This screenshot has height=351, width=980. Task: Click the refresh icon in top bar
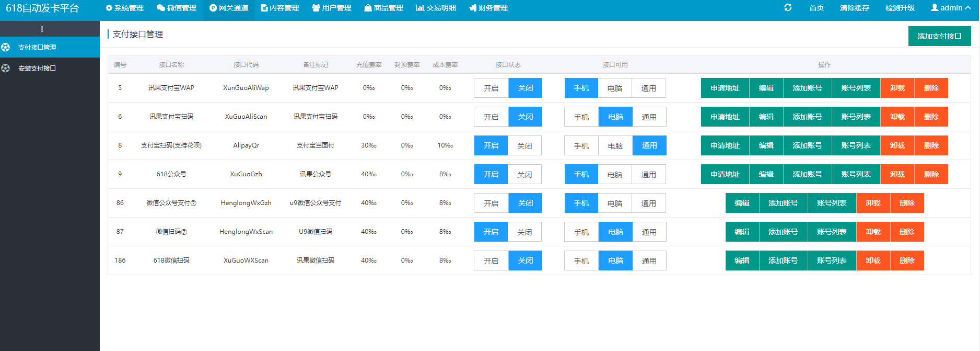click(788, 8)
